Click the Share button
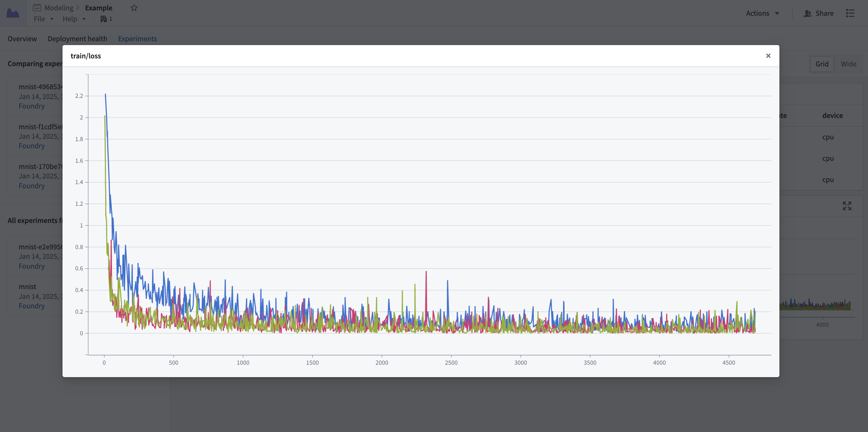The image size is (868, 432). pos(819,13)
